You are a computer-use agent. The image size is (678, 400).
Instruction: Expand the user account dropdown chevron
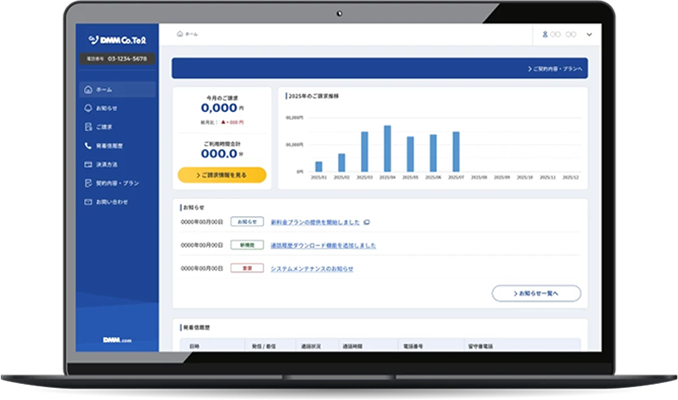589,35
